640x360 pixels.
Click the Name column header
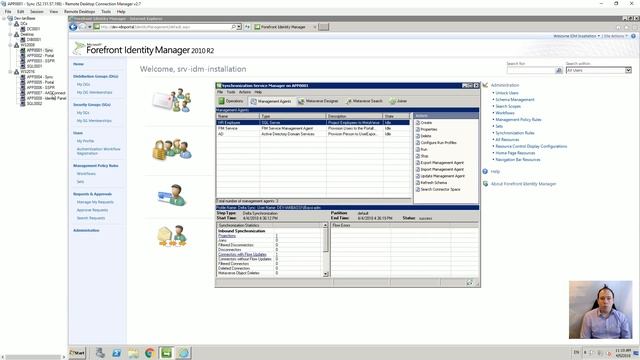[x=238, y=116]
